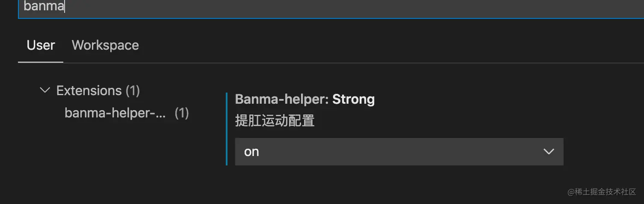Click the word 'on' inside dropdown
This screenshot has width=644, height=204.
(x=251, y=152)
